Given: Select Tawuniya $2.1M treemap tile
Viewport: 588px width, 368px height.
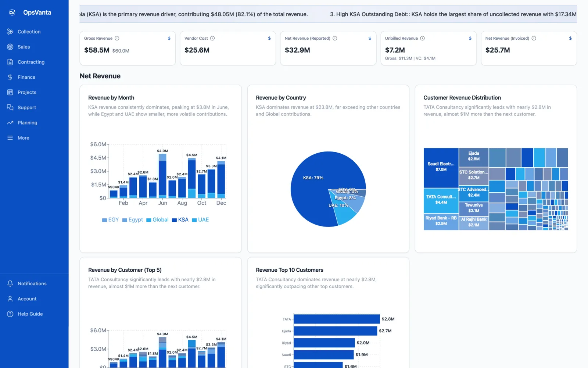Looking at the screenshot, I should [474, 208].
